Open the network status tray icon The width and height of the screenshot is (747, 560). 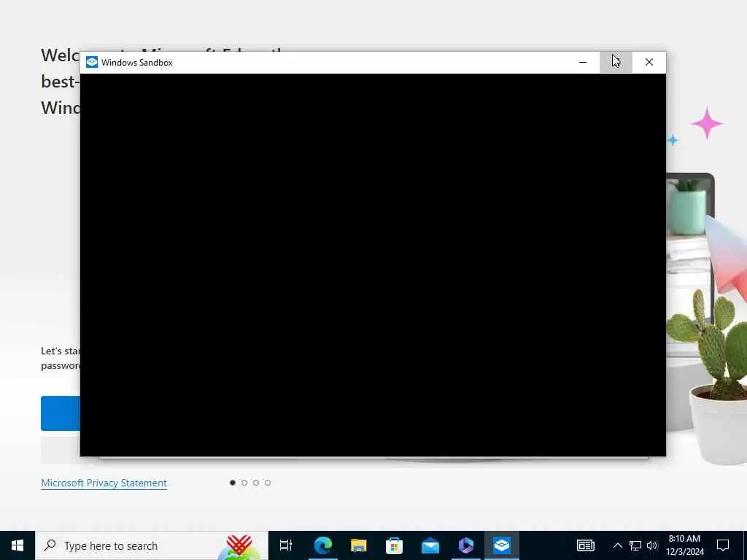coord(635,545)
